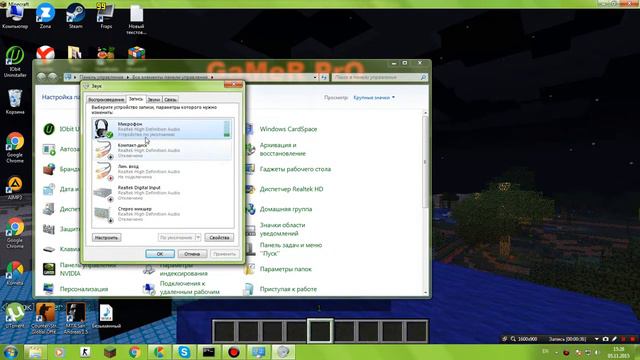Click the command prompt taskbar icon
This screenshot has height=360, width=640.
click(209, 352)
